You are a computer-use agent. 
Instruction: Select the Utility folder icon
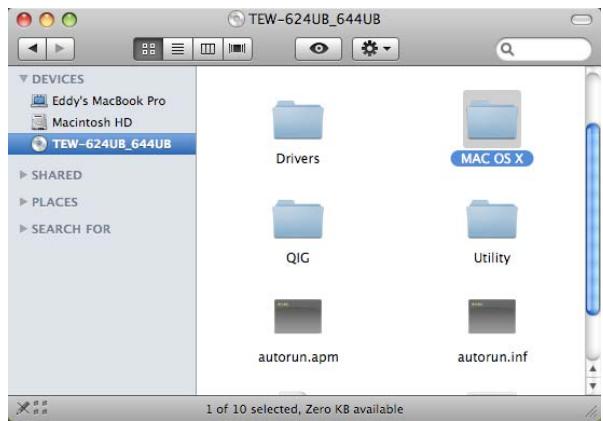[x=492, y=219]
